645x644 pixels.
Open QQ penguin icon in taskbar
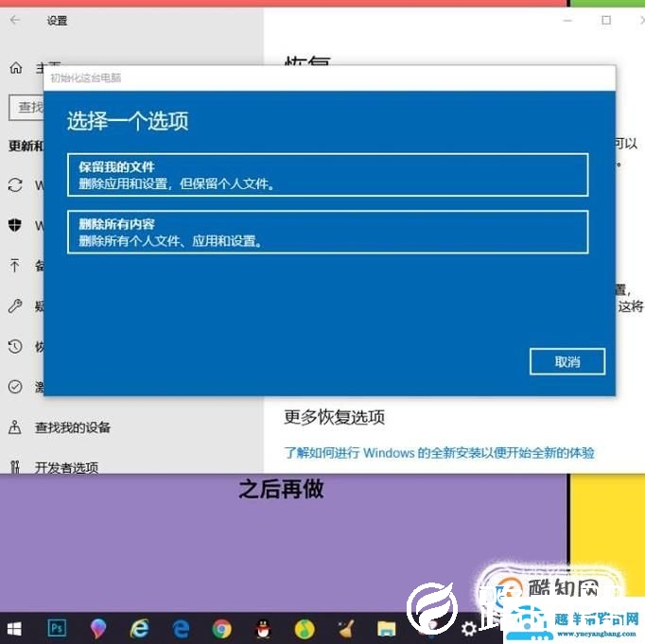[x=263, y=629]
